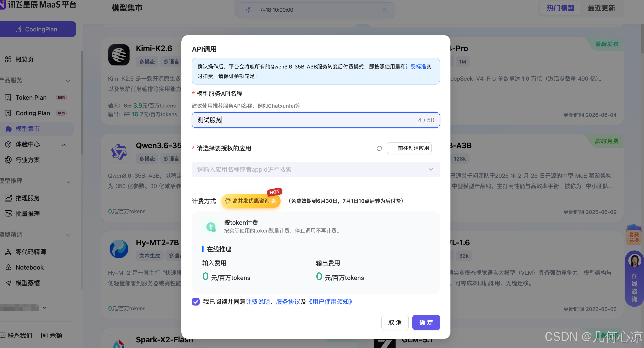Click 前往创建应用 button

[409, 148]
